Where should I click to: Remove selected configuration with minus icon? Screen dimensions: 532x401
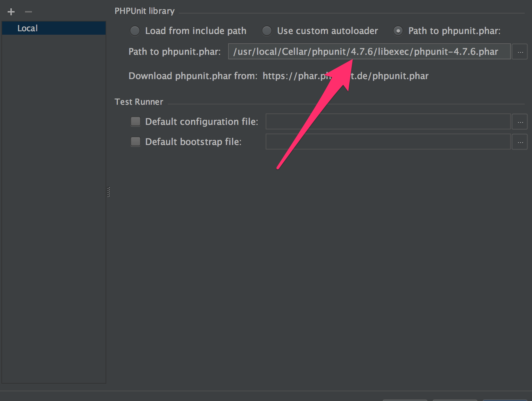28,12
